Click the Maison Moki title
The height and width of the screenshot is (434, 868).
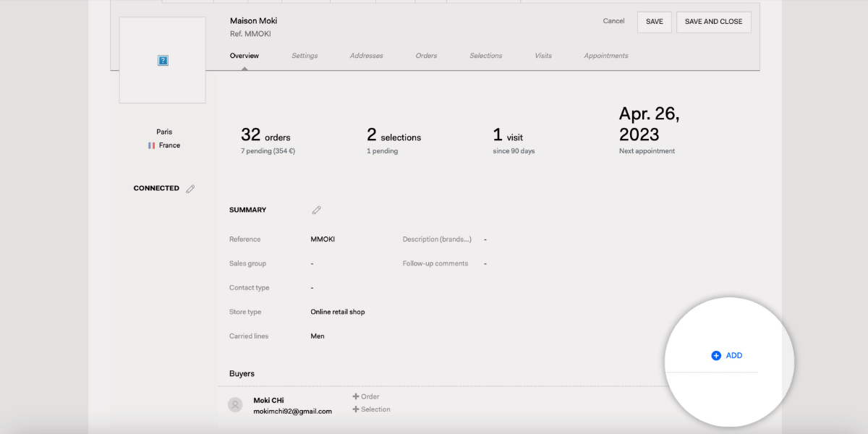click(253, 21)
